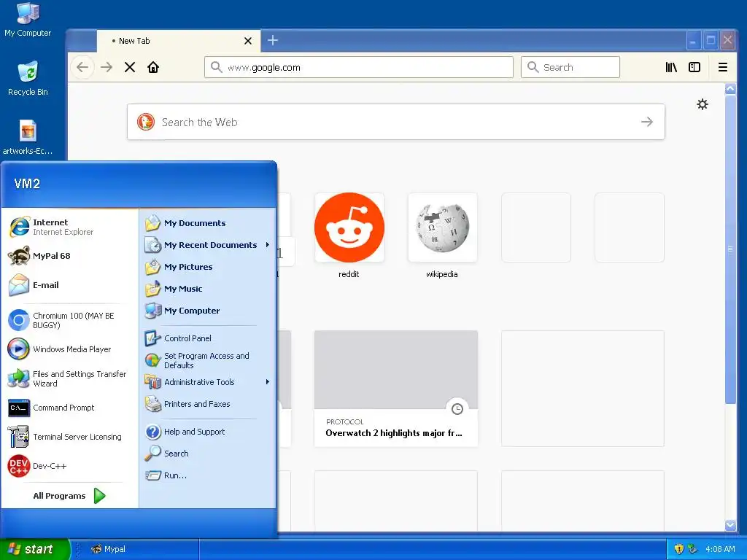Open Windows Media Player
The width and height of the screenshot is (747, 560).
[69, 349]
